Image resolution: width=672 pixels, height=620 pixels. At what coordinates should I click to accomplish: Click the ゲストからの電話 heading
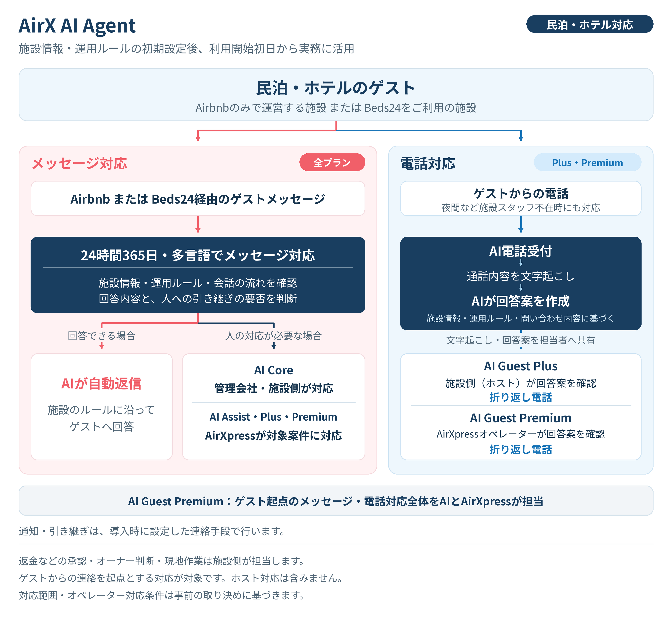coord(520,194)
